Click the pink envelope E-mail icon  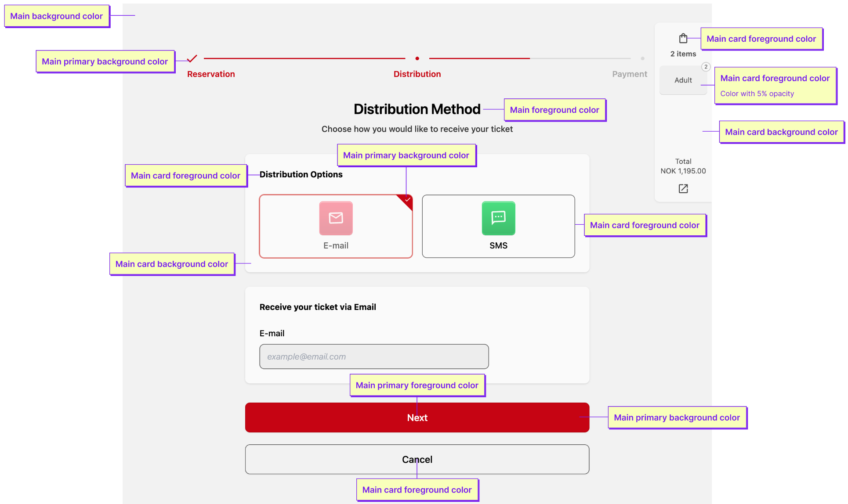click(x=336, y=218)
